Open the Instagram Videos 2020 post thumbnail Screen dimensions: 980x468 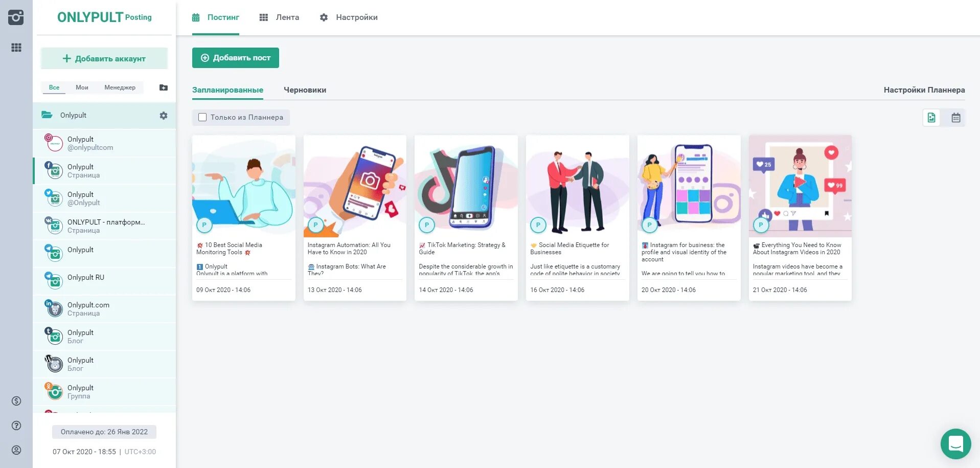tap(800, 186)
